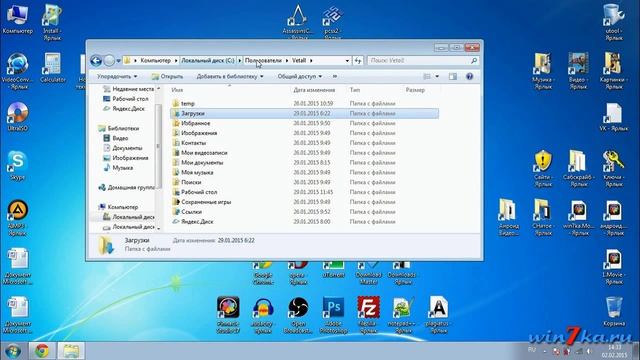Open the VK shortcut file icon
Screen dimensions: 640x360
click(x=613, y=117)
